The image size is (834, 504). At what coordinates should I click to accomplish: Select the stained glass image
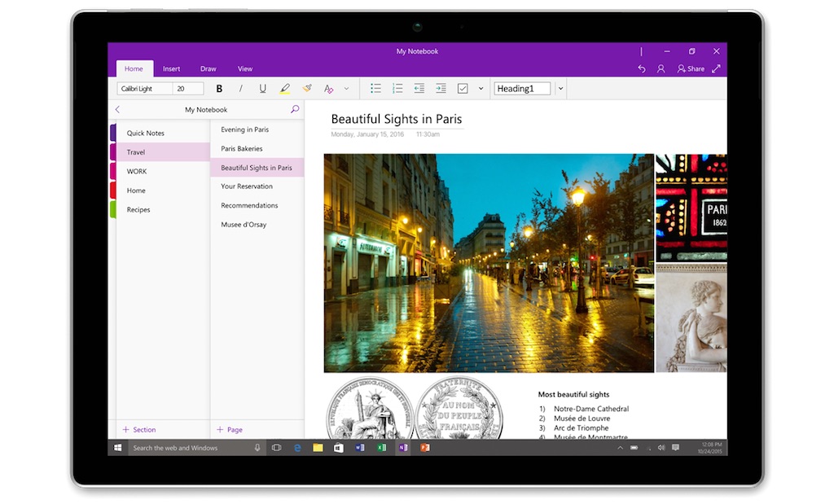pos(691,208)
